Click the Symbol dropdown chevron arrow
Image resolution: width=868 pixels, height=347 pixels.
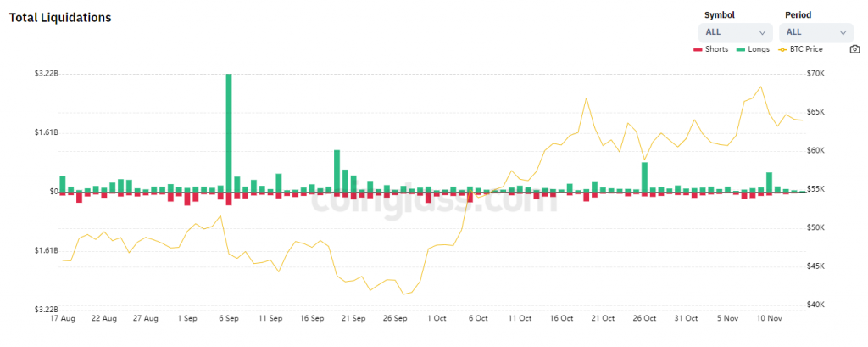pos(762,33)
